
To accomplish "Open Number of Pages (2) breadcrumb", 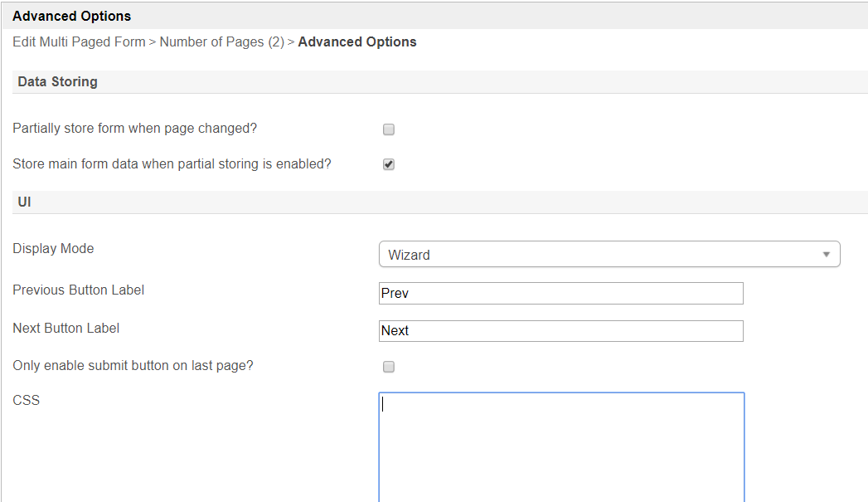I will tap(221, 41).
